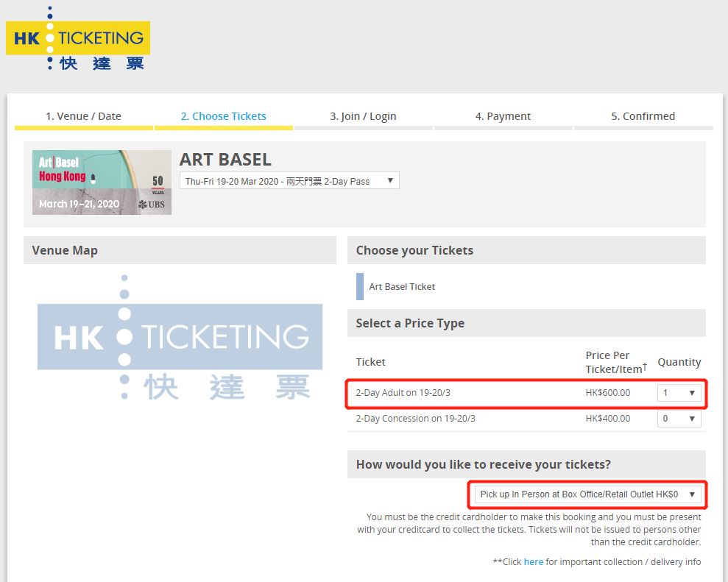Click the Art Basel Ticket color swatch
The width and height of the screenshot is (728, 582).
point(360,286)
